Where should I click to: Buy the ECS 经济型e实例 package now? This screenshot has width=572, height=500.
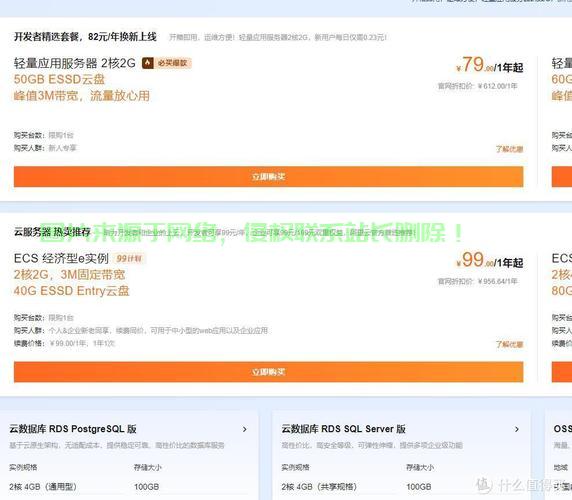click(268, 372)
